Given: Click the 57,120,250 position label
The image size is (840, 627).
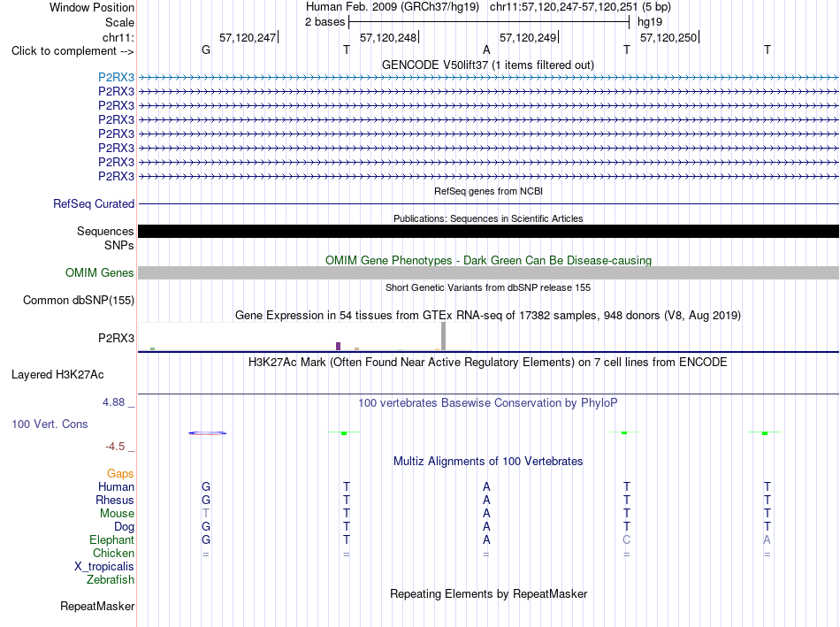Looking at the screenshot, I should click(x=668, y=37).
